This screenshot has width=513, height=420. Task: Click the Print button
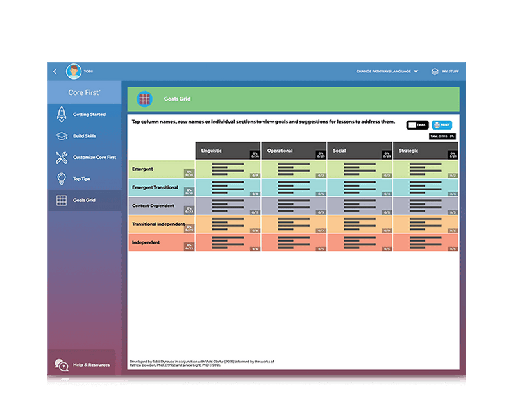pos(442,125)
